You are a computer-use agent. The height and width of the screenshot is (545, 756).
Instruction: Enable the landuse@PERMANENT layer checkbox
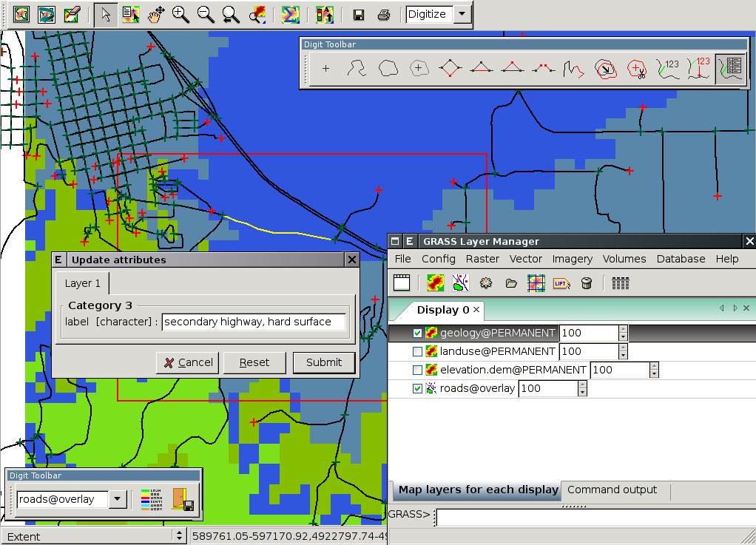tap(418, 352)
